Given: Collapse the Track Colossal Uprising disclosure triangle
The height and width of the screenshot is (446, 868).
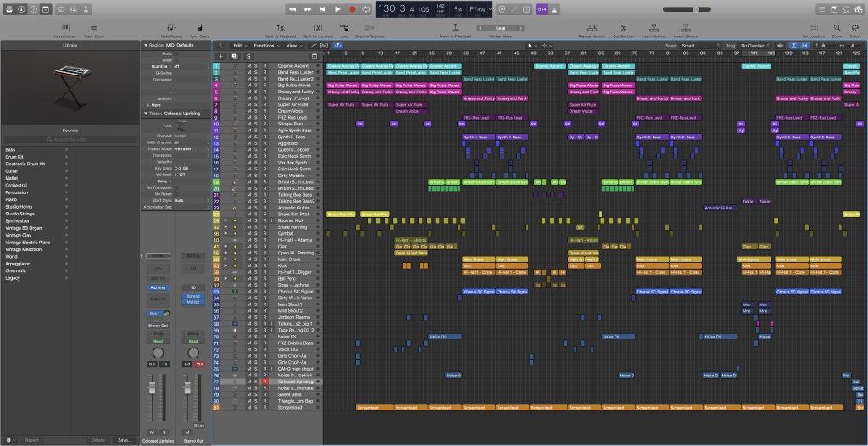Looking at the screenshot, I should [146, 113].
